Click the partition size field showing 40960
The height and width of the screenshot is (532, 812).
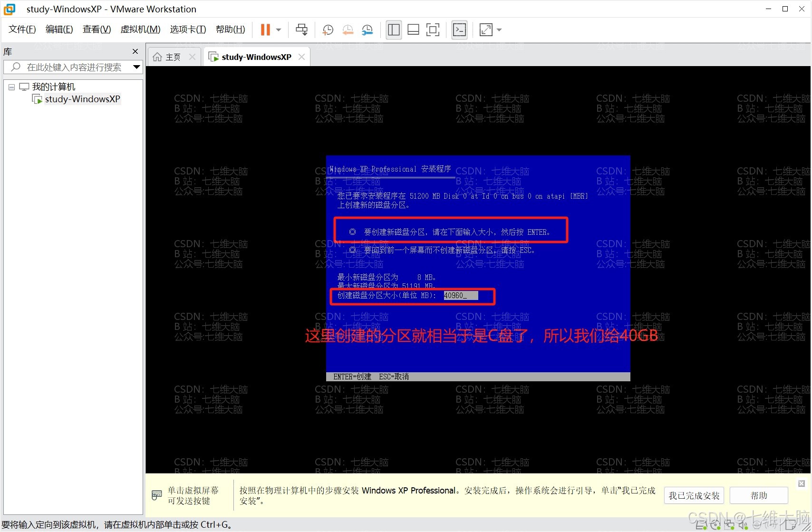pyautogui.click(x=461, y=295)
